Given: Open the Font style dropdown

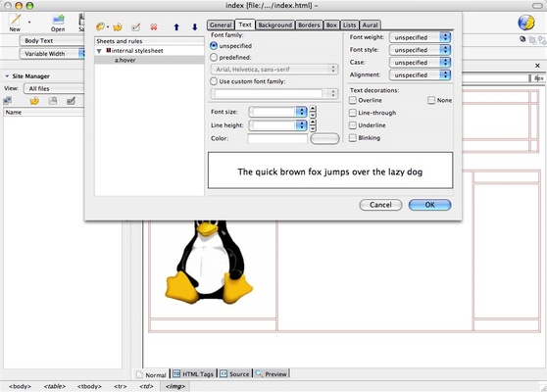Looking at the screenshot, I should [420, 50].
